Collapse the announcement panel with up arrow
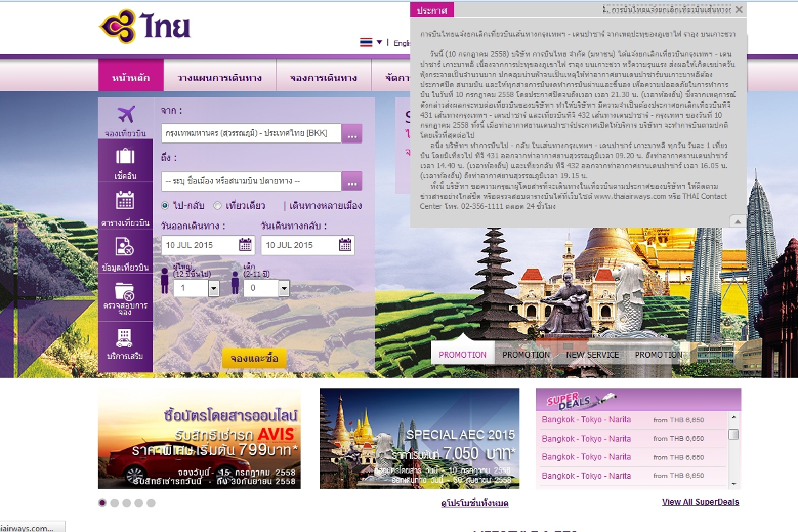Viewport: 798px width, 532px height. (x=737, y=221)
